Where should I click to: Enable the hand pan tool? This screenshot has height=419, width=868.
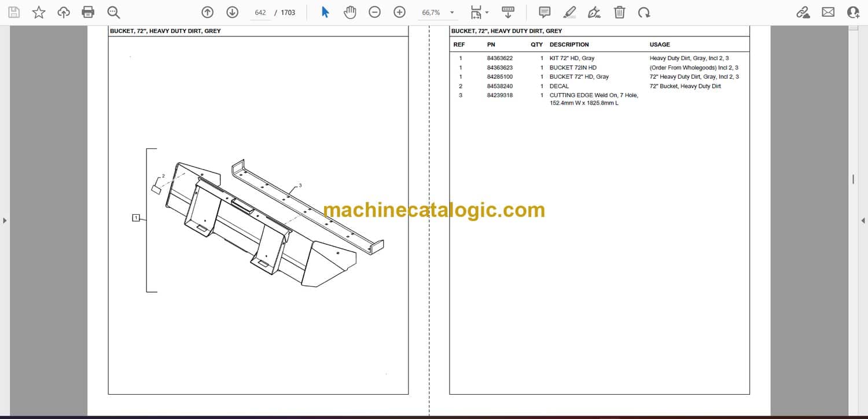(x=350, y=12)
